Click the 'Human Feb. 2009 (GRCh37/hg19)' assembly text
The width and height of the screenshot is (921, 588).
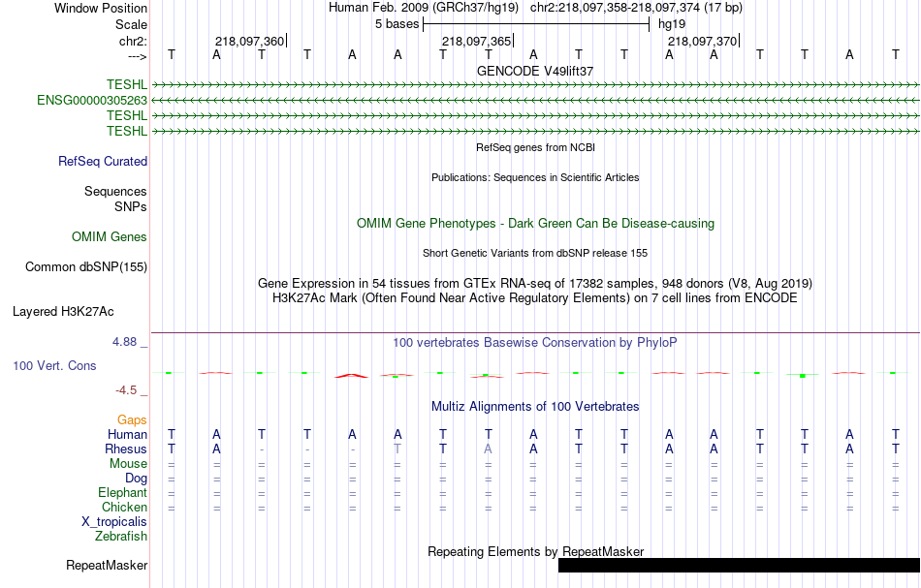pos(424,8)
